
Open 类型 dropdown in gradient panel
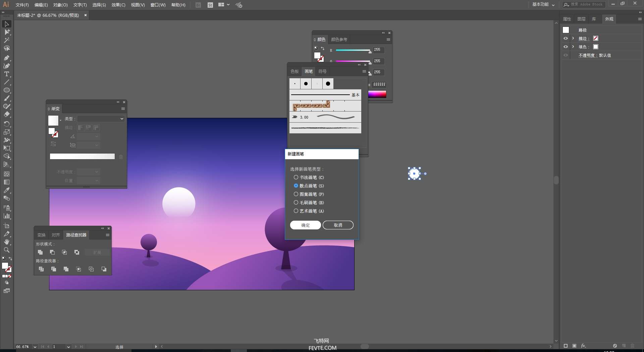point(101,119)
